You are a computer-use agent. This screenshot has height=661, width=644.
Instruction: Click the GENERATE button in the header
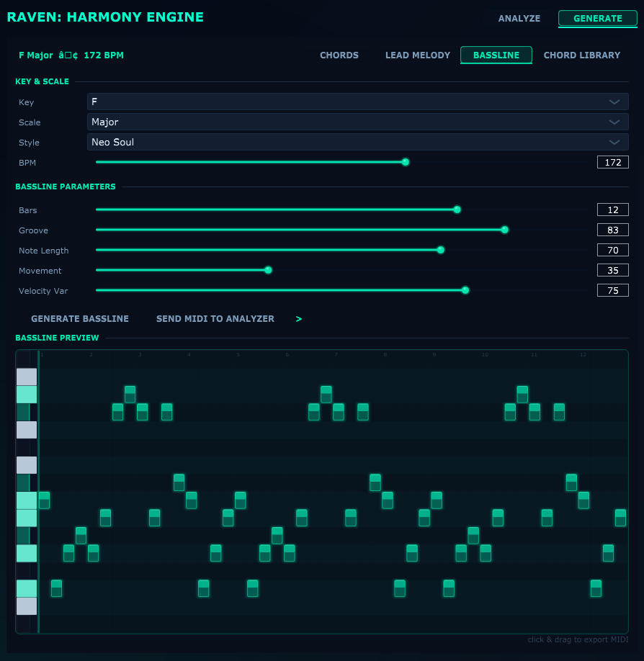tap(597, 18)
